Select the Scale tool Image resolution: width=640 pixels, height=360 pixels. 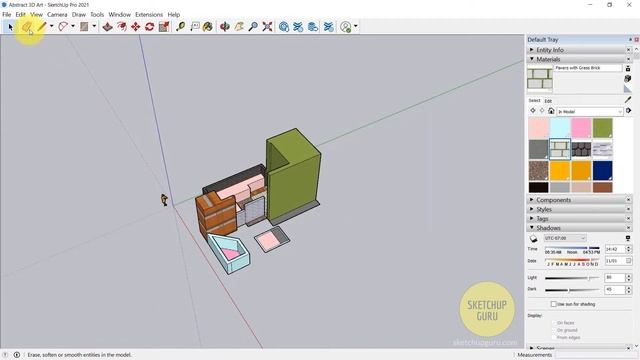pyautogui.click(x=164, y=27)
